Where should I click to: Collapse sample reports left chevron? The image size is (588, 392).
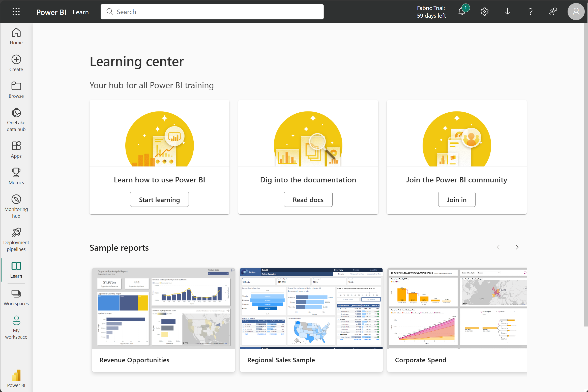coord(498,247)
